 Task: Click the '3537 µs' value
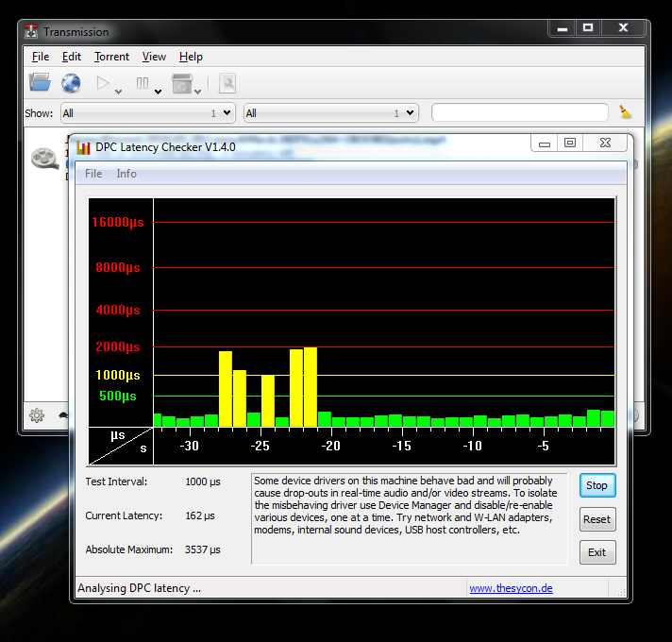[202, 549]
